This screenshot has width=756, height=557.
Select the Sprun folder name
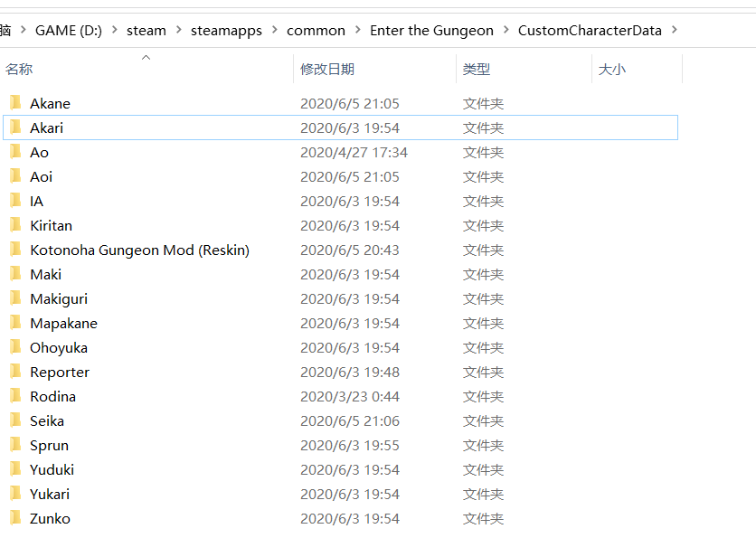click(49, 446)
